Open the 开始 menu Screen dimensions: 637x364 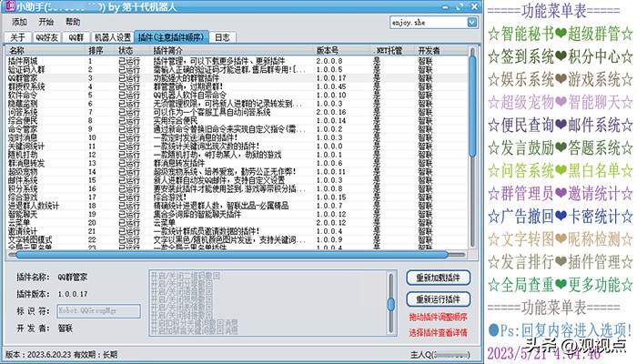coord(45,22)
